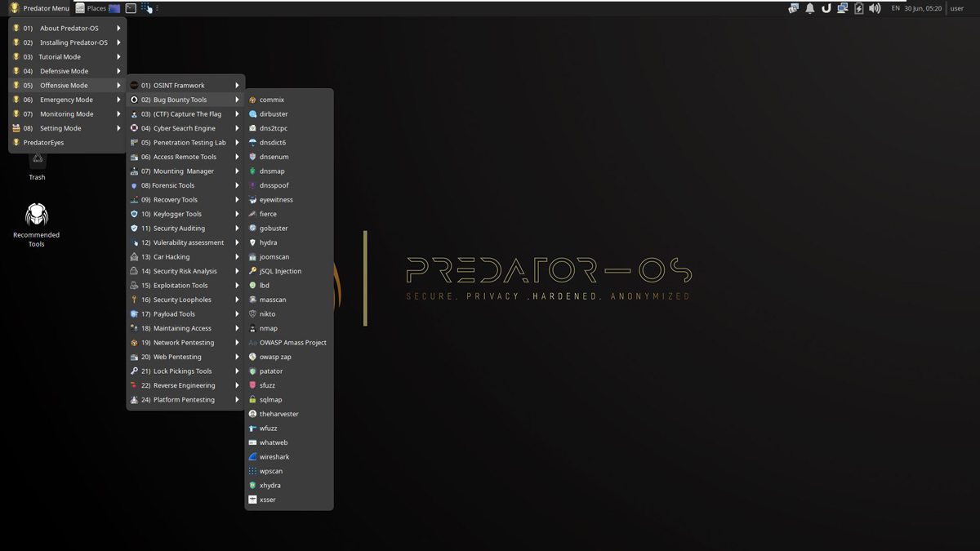Click the Lock Pickings Tools icon

(x=134, y=371)
